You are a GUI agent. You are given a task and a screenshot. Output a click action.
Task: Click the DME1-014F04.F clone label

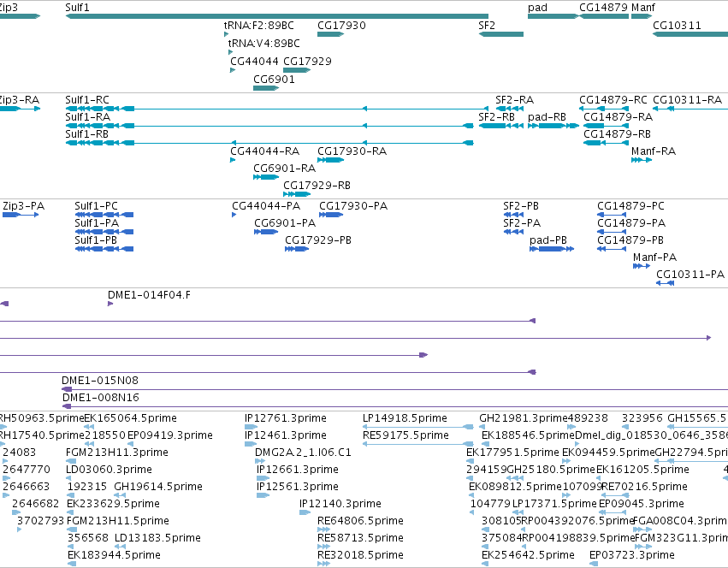[x=149, y=295]
